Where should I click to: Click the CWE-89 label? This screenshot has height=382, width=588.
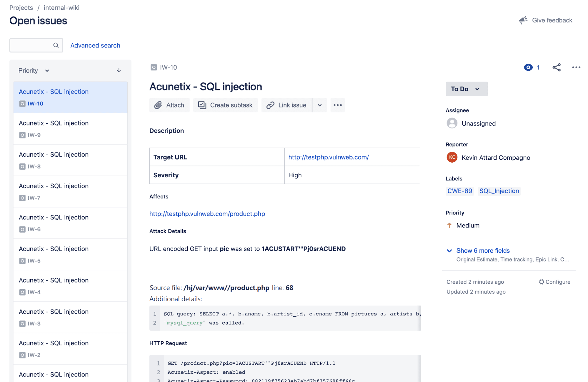coord(460,191)
